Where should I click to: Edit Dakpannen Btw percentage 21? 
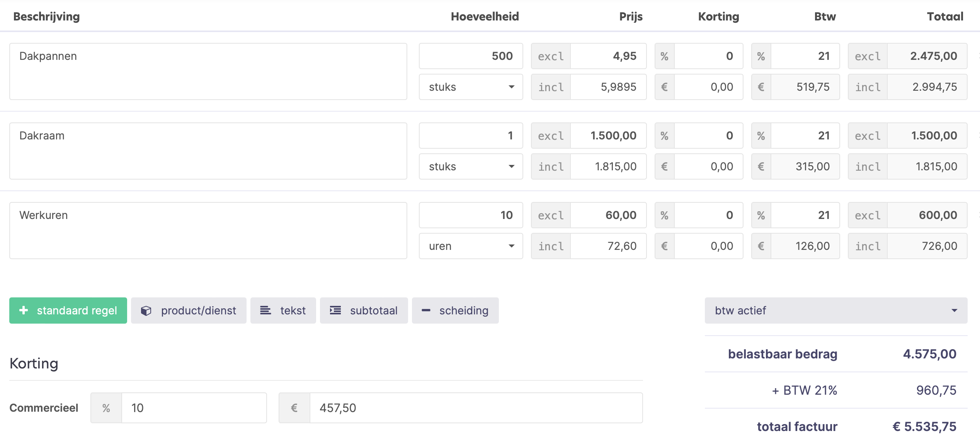tap(805, 56)
